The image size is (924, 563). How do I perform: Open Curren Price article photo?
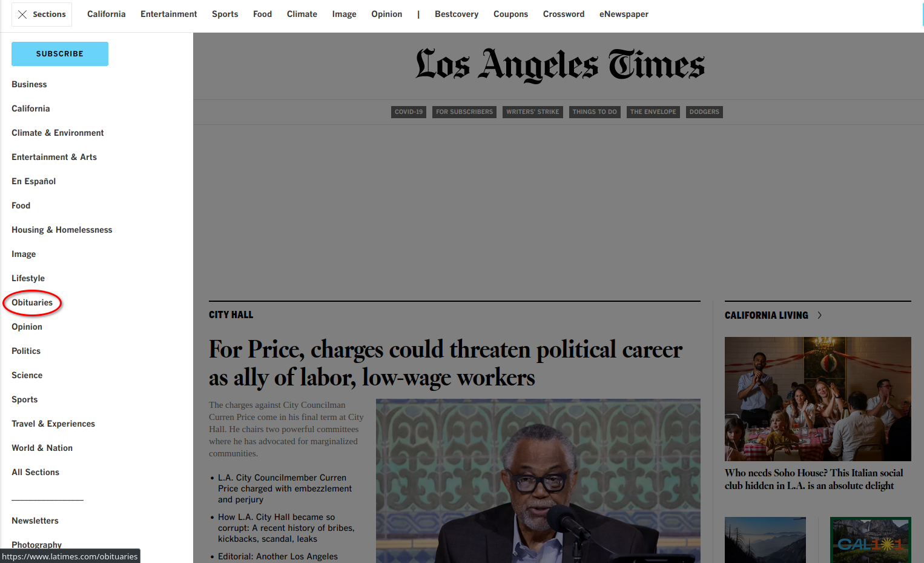[538, 481]
